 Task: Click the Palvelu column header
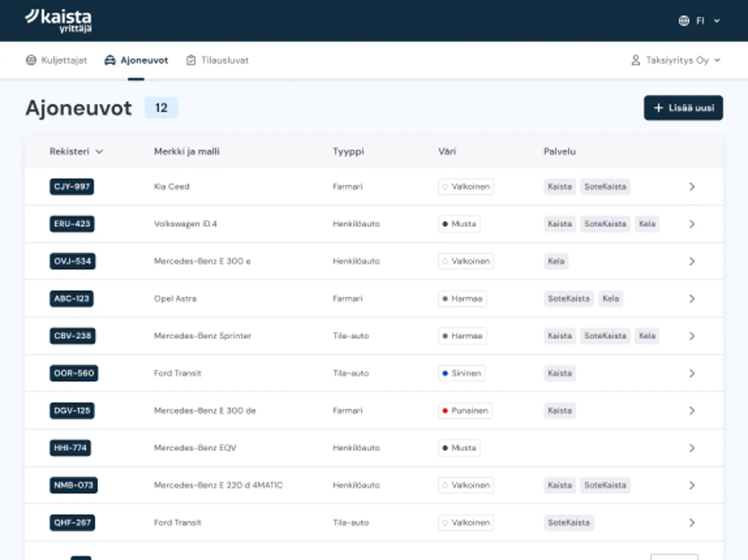[x=560, y=151]
